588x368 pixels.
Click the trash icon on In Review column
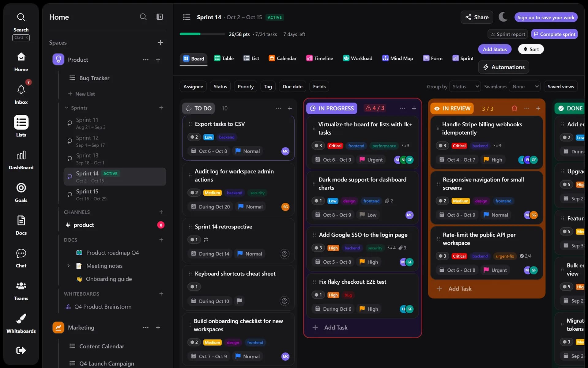514,108
